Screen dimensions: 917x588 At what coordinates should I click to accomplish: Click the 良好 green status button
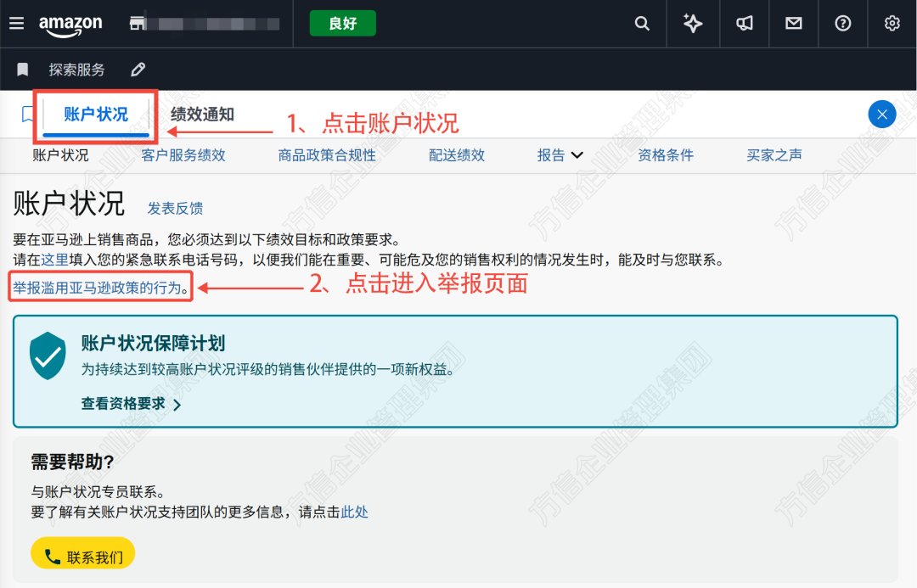342,24
